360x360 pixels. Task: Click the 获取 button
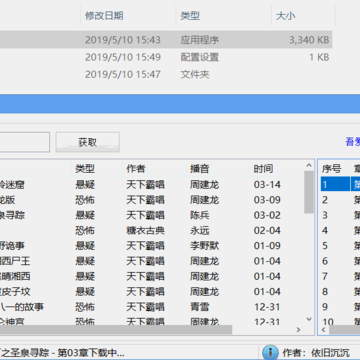pyautogui.click(x=87, y=142)
